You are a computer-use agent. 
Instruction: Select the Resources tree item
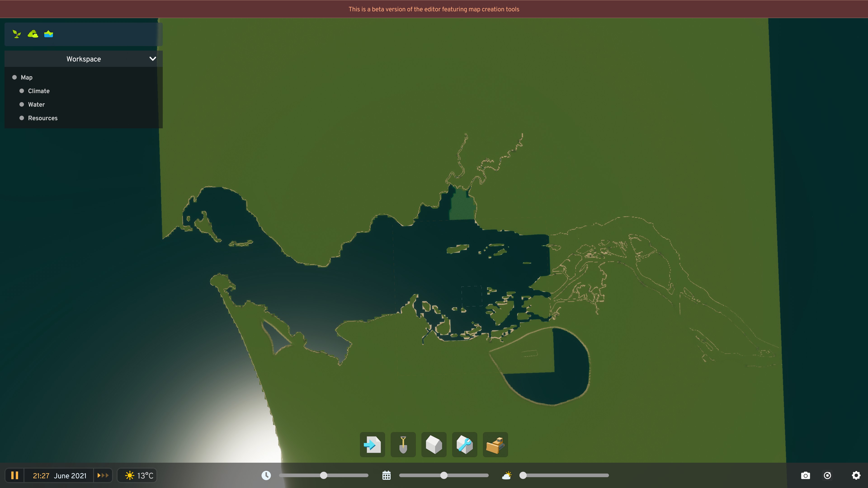(43, 118)
